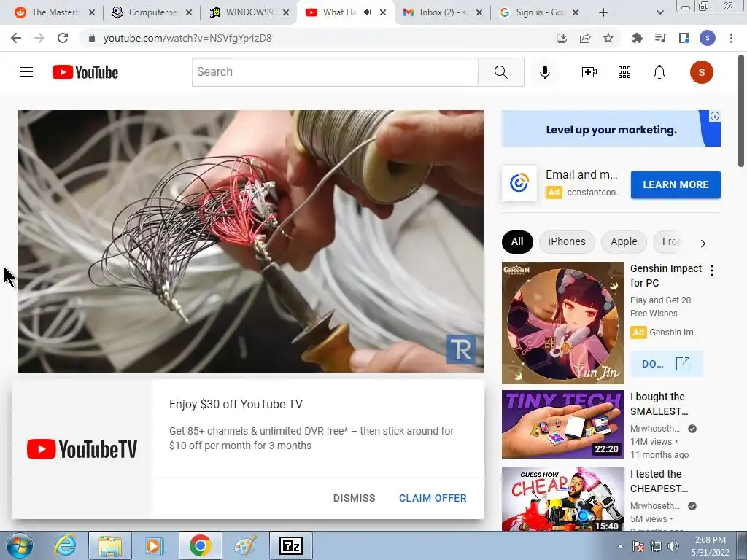Open the YouTube account avatar menu
747x560 pixels.
tap(701, 72)
